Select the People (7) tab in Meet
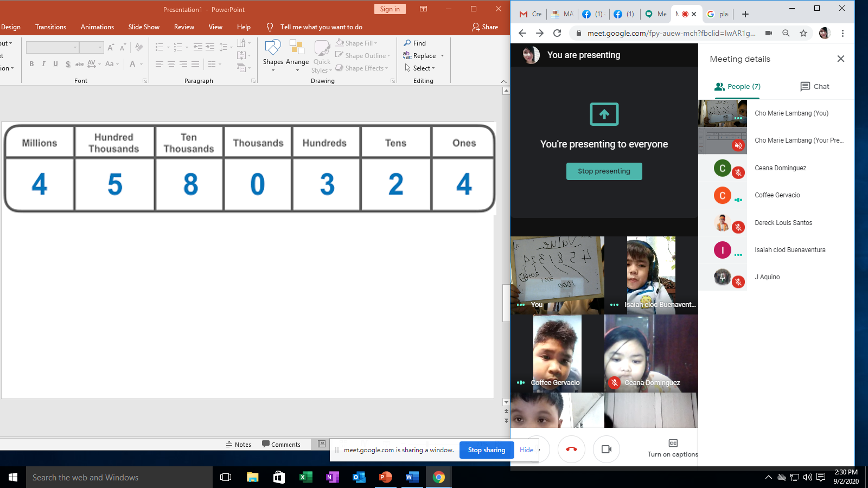868x488 pixels. point(738,86)
